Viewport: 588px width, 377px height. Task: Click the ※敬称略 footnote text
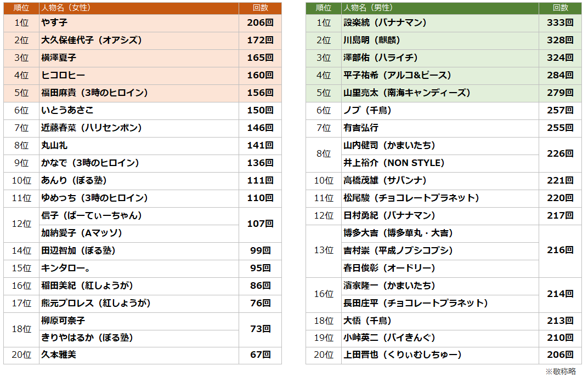pos(560,371)
